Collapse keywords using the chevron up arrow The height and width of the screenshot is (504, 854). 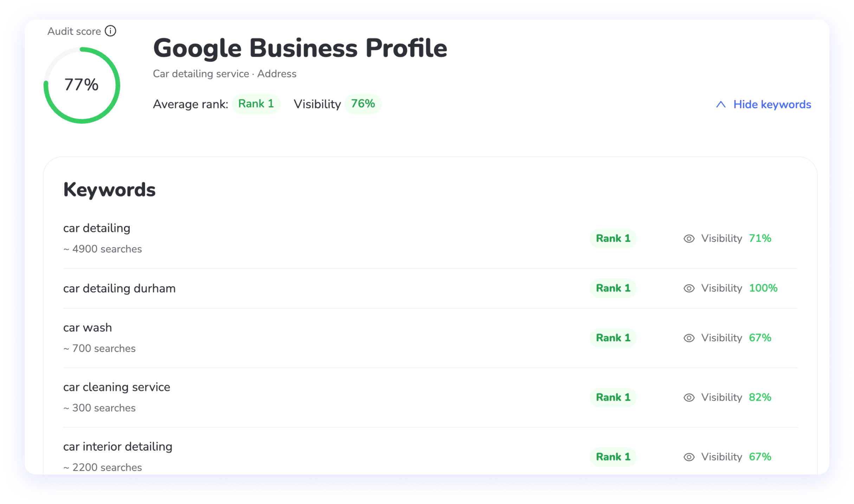721,104
